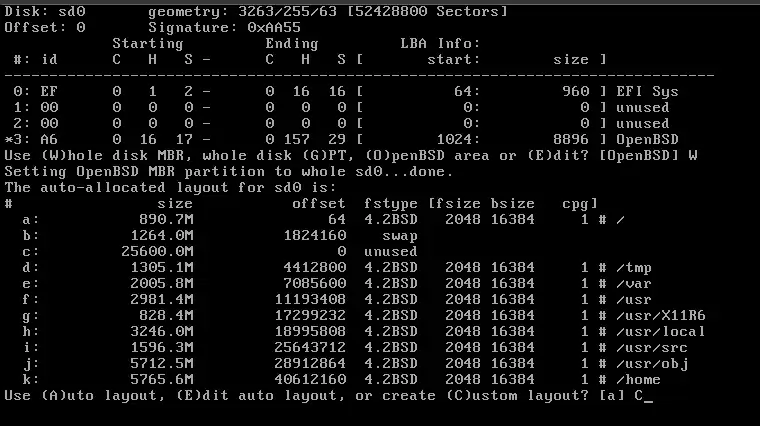Click the 'fstype' column header
The image size is (760, 426).
(391, 203)
